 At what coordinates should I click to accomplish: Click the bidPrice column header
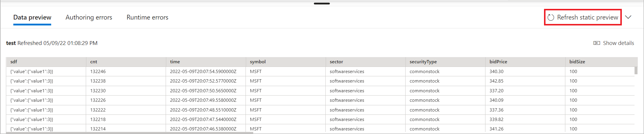[525, 62]
